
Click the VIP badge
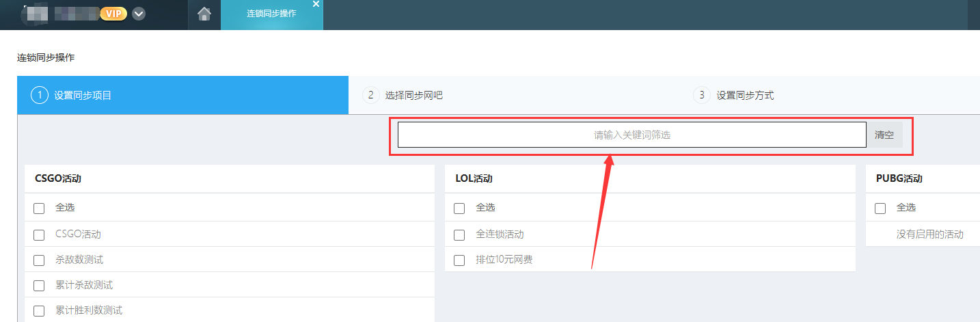[113, 14]
